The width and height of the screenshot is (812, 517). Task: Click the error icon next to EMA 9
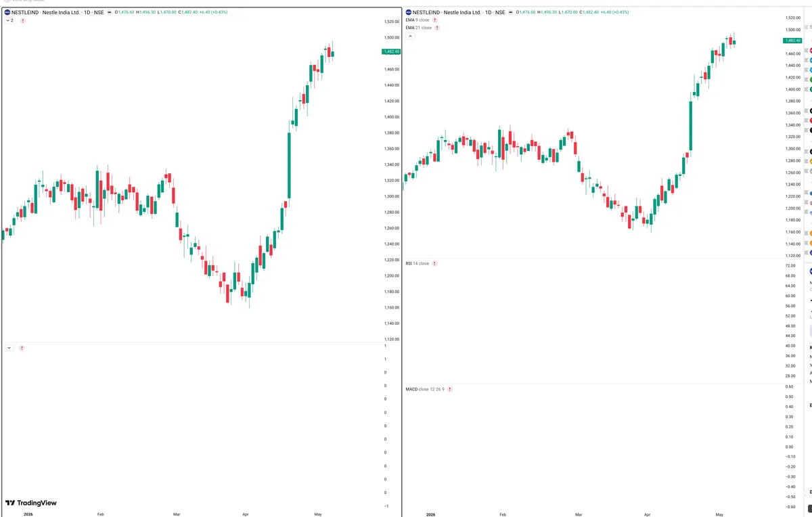pos(435,20)
